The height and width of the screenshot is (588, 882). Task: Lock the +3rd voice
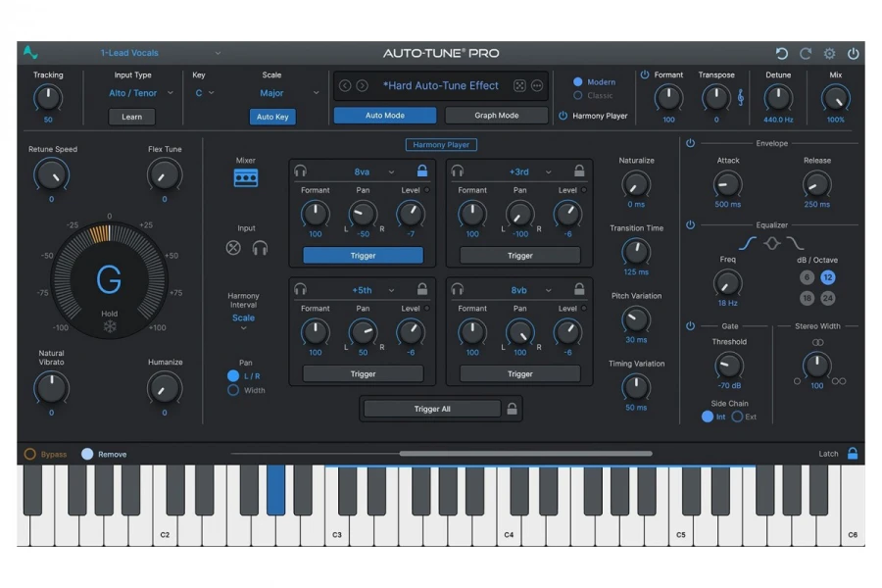point(579,171)
